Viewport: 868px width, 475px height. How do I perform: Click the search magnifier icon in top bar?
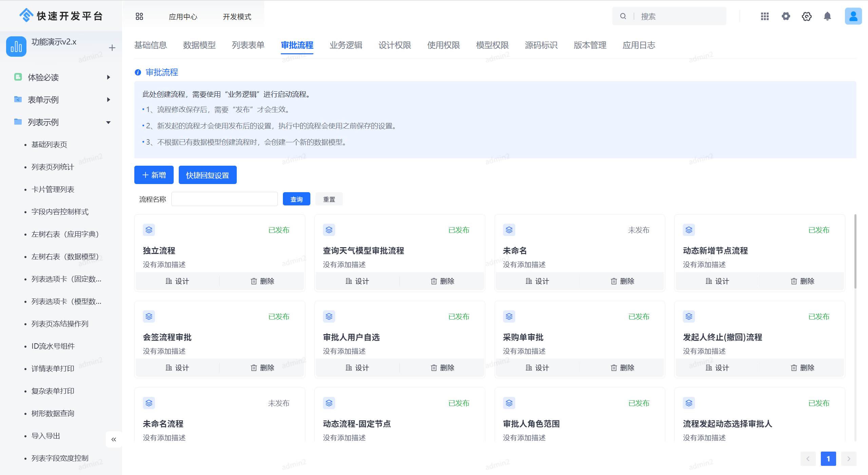click(x=622, y=16)
